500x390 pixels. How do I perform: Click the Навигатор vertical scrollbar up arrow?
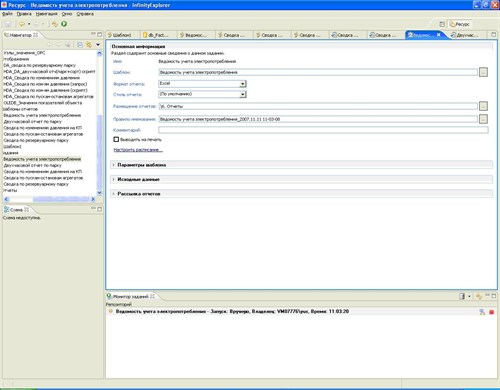click(99, 53)
